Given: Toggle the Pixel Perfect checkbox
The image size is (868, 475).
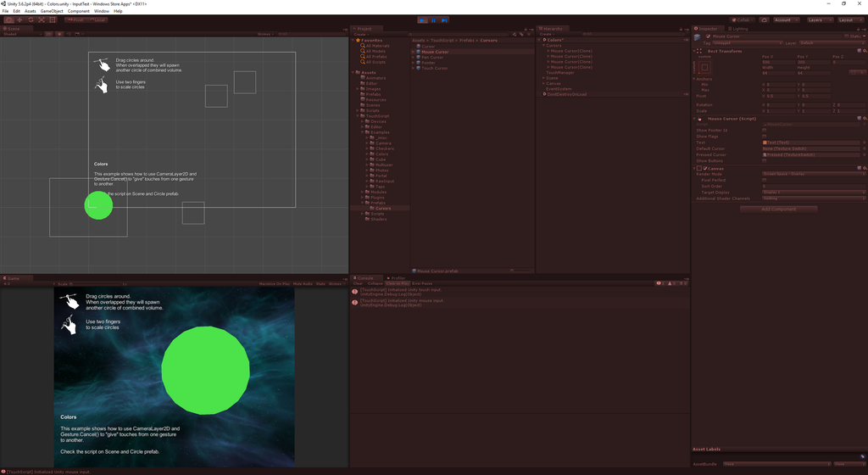Looking at the screenshot, I should tap(765, 180).
